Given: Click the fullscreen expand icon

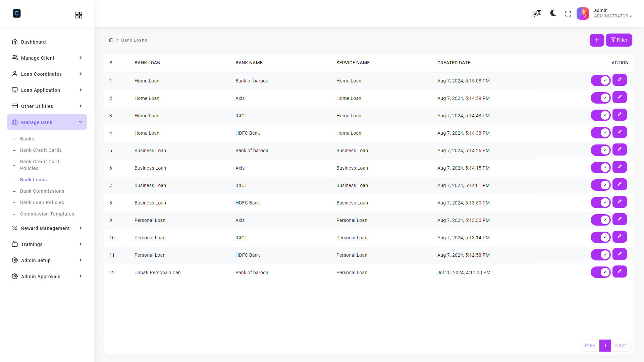Looking at the screenshot, I should (x=568, y=13).
